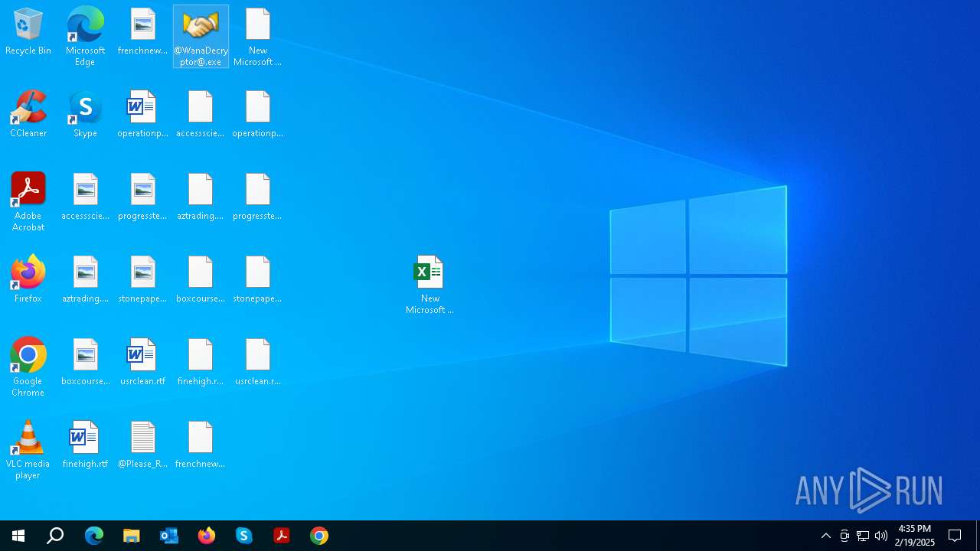The height and width of the screenshot is (551, 980).
Task: Click the Show desktop strip at the taskbar edge
Action: tap(978, 536)
